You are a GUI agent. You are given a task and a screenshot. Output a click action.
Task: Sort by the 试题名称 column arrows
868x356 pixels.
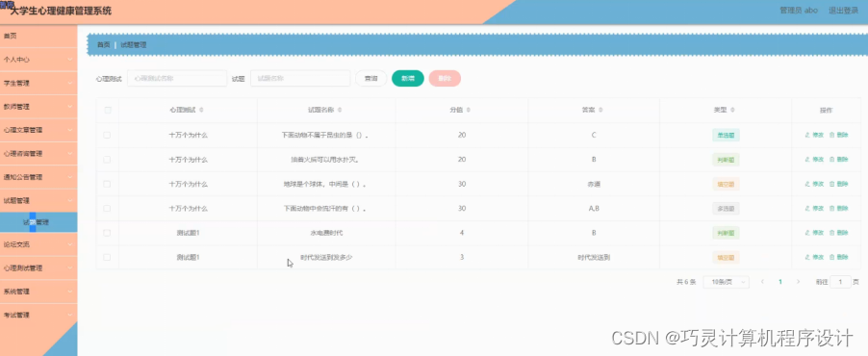(340, 111)
